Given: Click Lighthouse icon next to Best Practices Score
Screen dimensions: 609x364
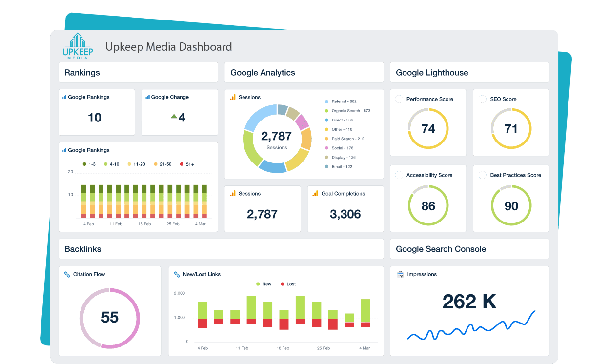Looking at the screenshot, I should click(482, 175).
